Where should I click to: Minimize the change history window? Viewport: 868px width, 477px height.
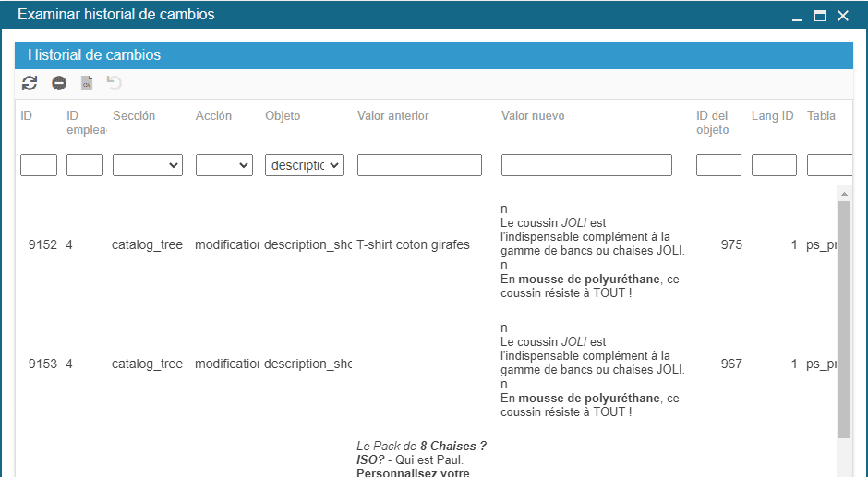click(x=796, y=16)
